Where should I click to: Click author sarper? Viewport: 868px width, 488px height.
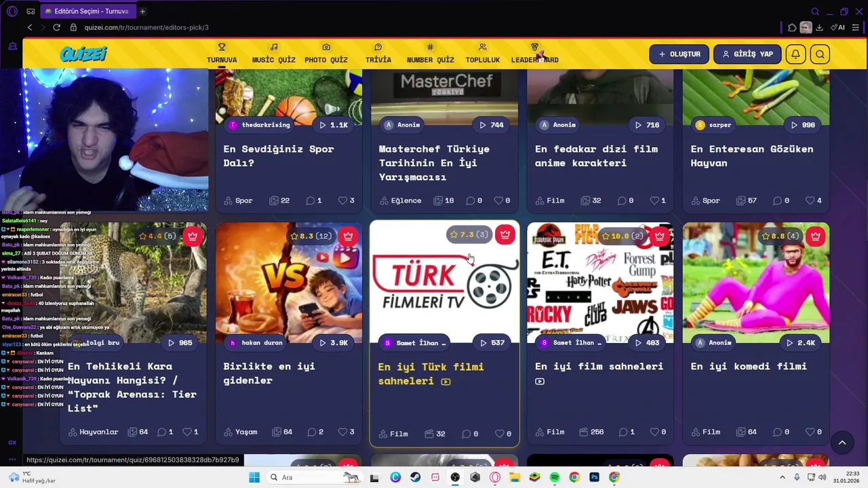pyautogui.click(x=713, y=125)
